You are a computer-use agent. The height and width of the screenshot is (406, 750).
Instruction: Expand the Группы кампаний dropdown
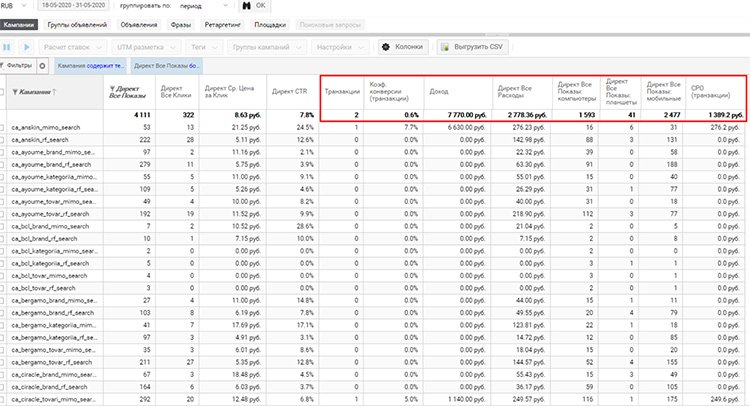pos(266,47)
